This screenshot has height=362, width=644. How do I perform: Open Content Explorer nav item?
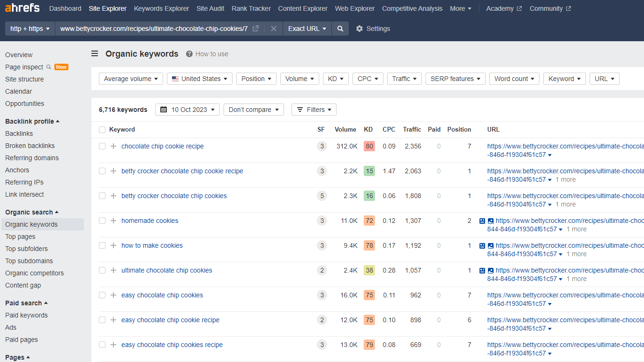click(303, 8)
